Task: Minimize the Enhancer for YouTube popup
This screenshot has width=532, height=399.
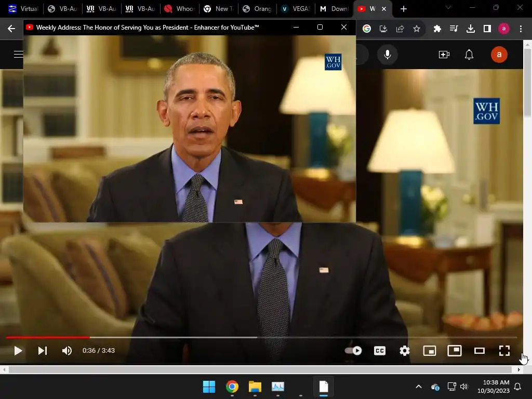Action: tap(296, 27)
